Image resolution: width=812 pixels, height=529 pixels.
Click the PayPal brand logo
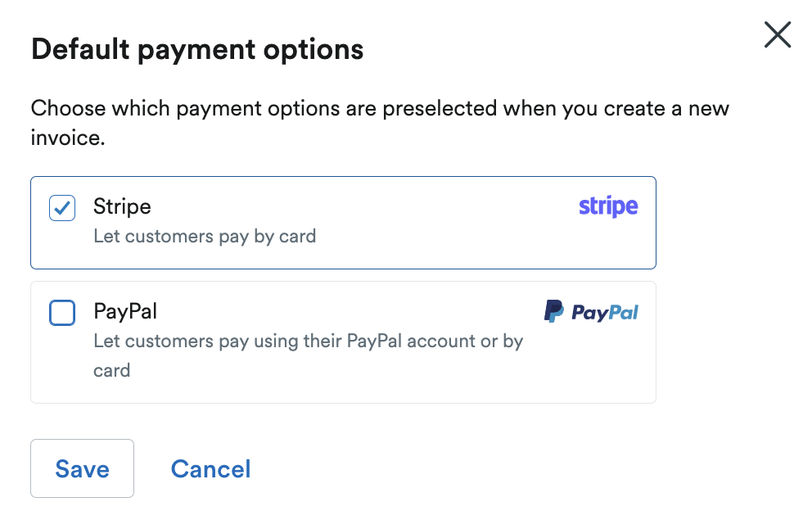click(x=591, y=311)
